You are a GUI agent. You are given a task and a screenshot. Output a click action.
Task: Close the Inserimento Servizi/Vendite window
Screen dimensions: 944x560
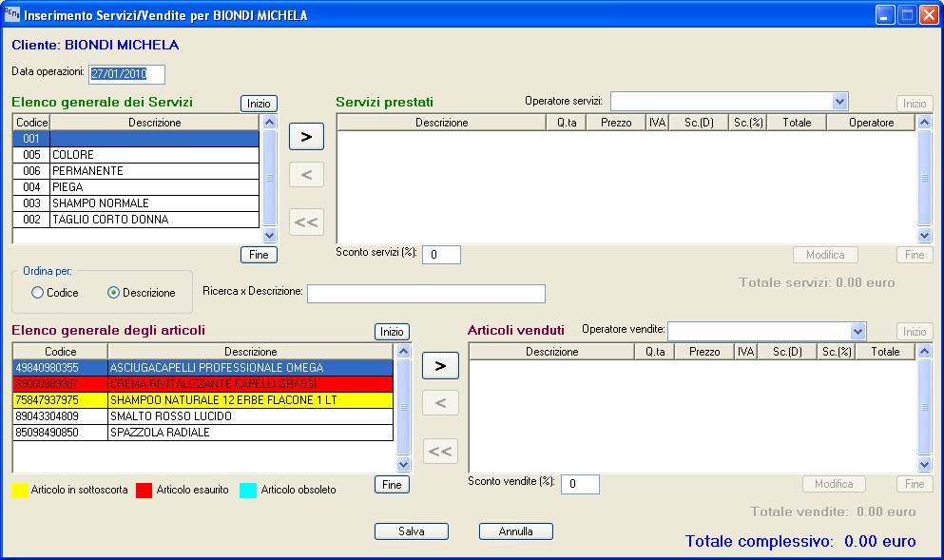coord(929,14)
